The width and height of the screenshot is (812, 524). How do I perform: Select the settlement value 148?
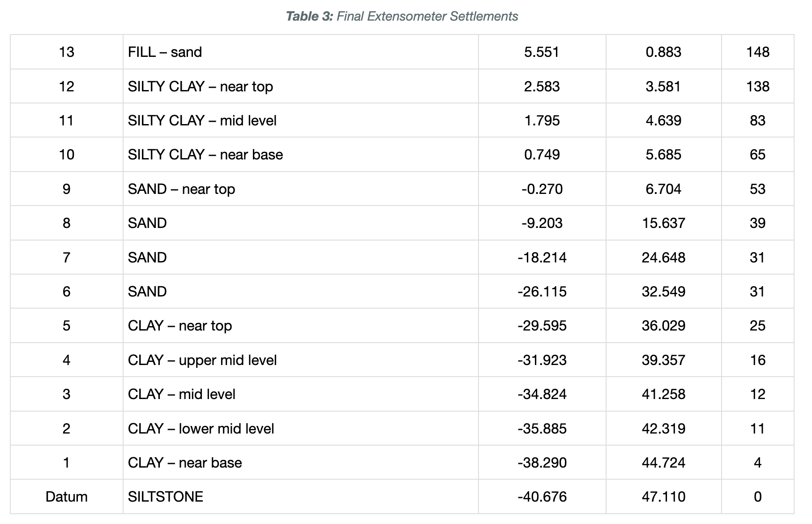pos(758,52)
